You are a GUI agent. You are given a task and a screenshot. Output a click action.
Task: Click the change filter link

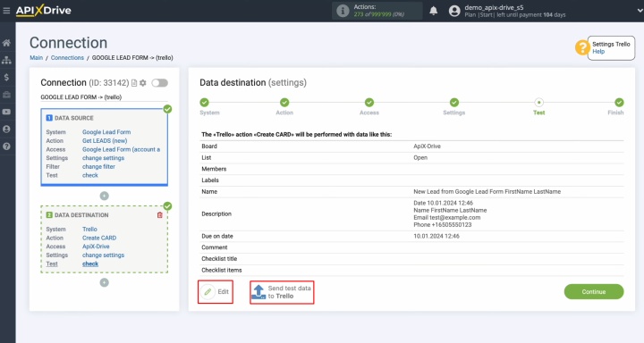[x=98, y=166]
